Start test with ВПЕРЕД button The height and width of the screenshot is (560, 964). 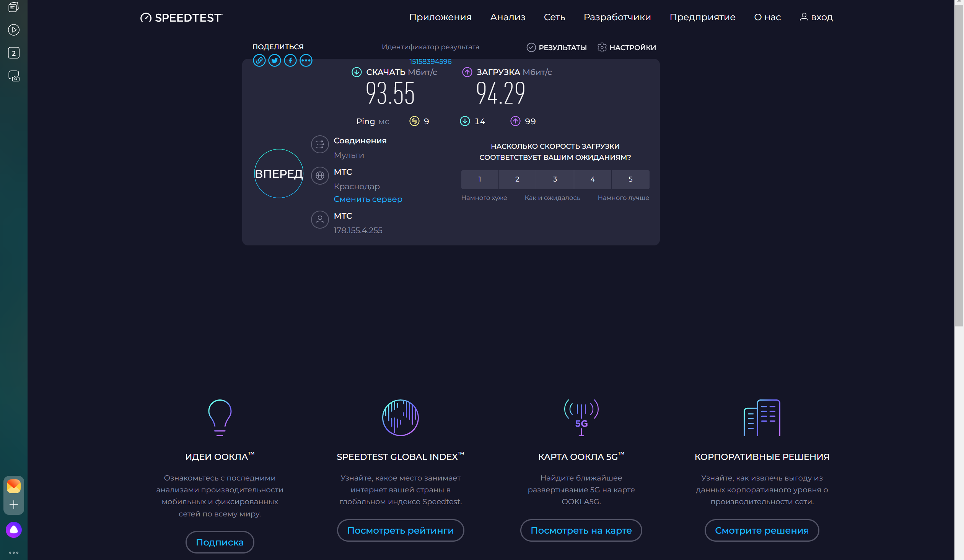[279, 174]
